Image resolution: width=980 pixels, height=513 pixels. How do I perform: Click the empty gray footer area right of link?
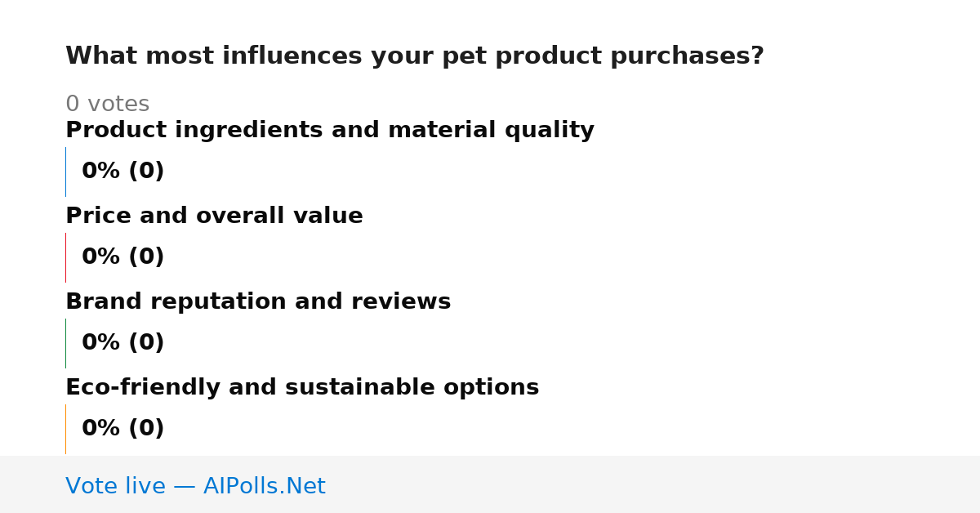click(653, 484)
